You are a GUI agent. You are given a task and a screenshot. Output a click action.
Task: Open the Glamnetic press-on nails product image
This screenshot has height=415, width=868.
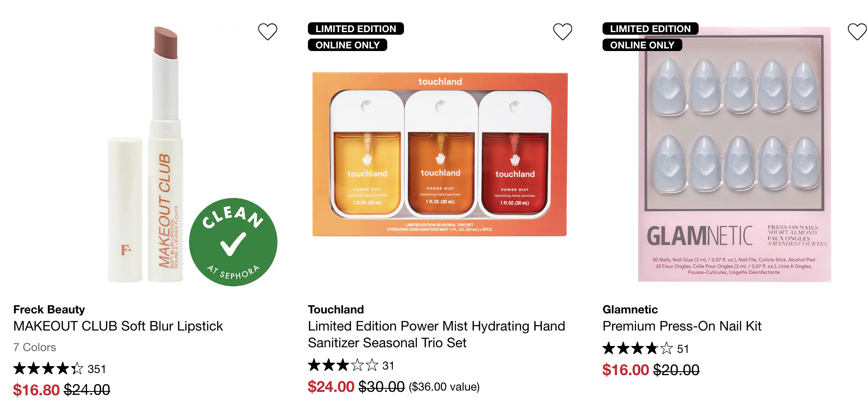(x=734, y=154)
